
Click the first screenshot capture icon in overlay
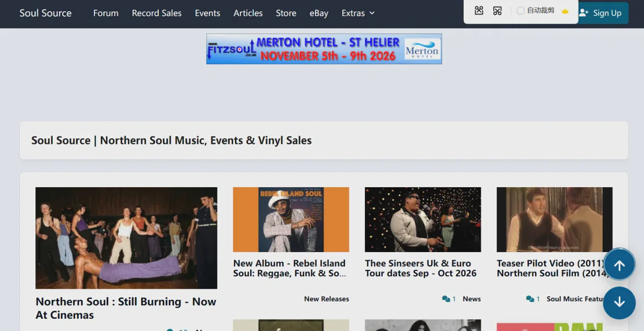coord(479,10)
